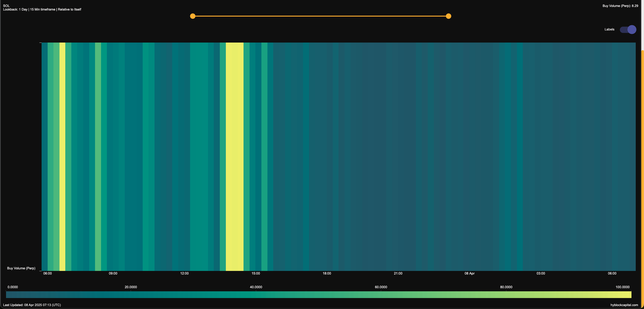Click the 100.0000 color scale label

click(623, 287)
